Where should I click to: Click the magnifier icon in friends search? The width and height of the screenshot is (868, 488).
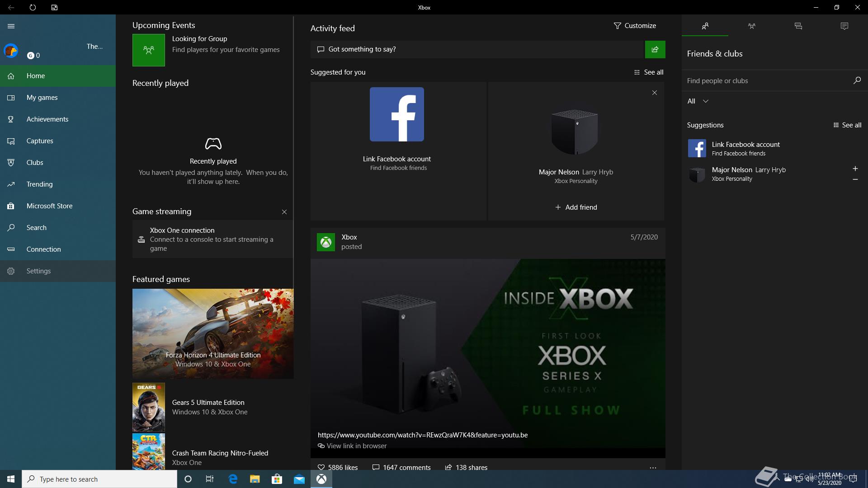pyautogui.click(x=857, y=80)
